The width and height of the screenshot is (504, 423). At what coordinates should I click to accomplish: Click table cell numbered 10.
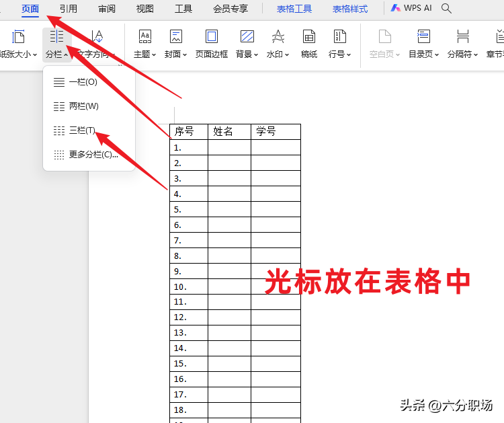pos(189,286)
